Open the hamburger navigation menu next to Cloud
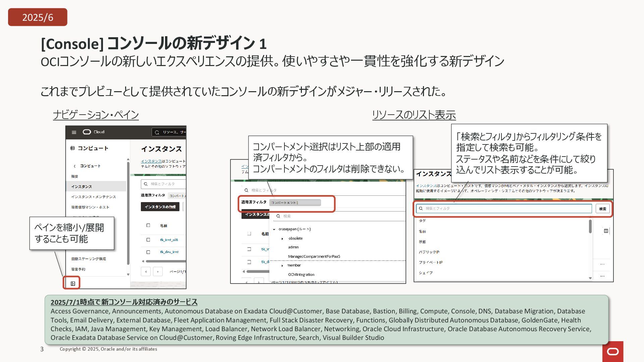This screenshot has width=644, height=362. click(x=74, y=132)
